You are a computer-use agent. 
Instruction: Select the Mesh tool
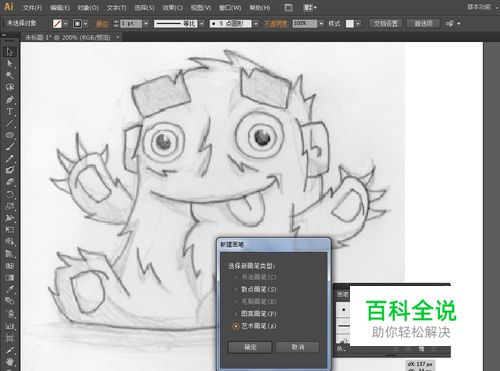tap(10, 266)
